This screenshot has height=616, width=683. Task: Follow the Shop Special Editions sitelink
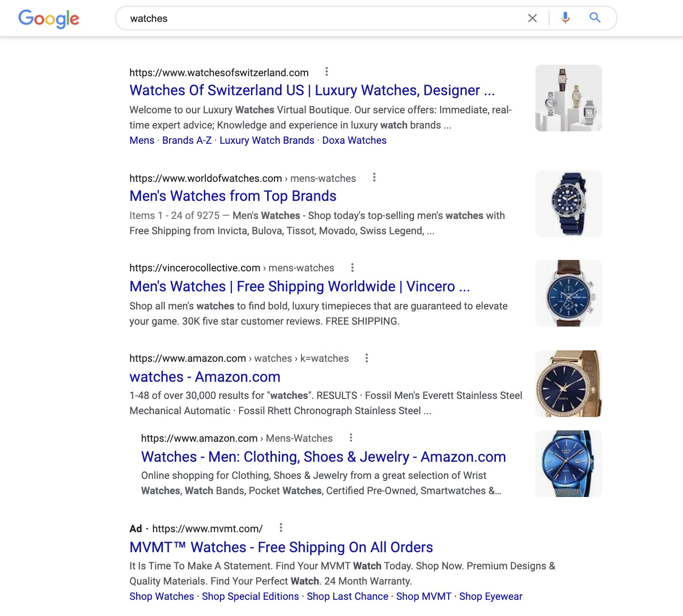point(251,596)
